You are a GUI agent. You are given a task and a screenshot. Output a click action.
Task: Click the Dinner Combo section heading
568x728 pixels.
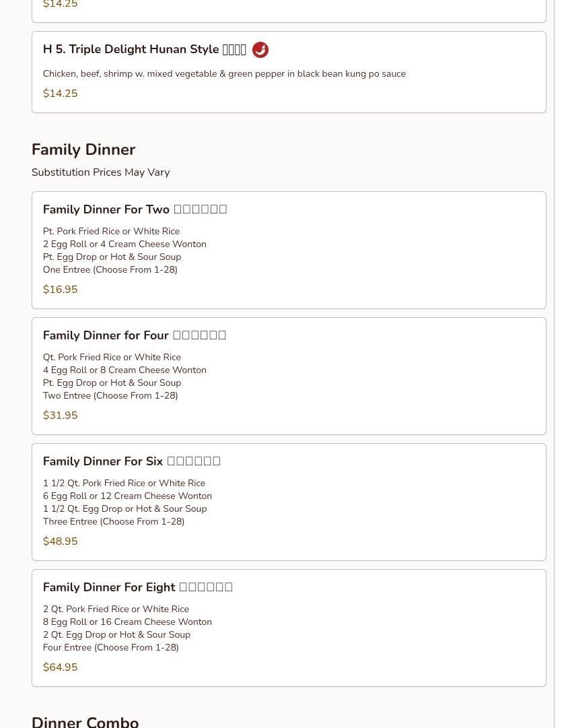click(x=85, y=721)
